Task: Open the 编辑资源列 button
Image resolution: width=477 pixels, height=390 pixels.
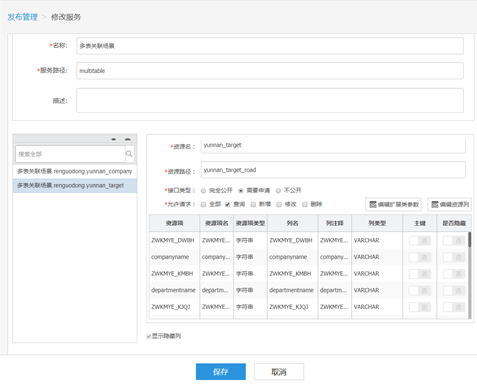Action: 449,204
